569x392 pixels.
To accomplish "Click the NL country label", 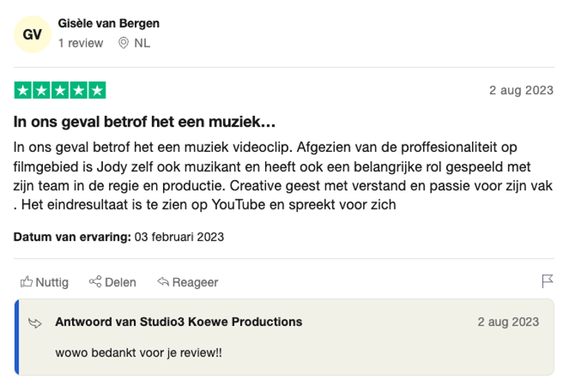I will click(x=142, y=43).
